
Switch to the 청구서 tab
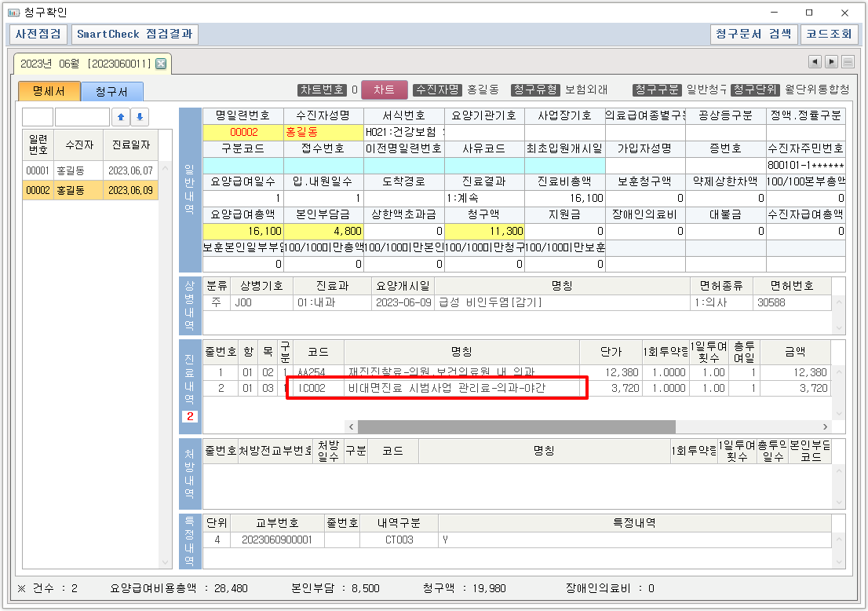(111, 92)
